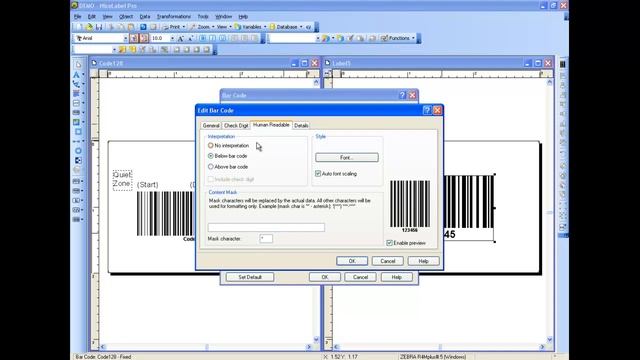Click the Save icon in toolbar
The height and width of the screenshot is (360, 640).
99,27
